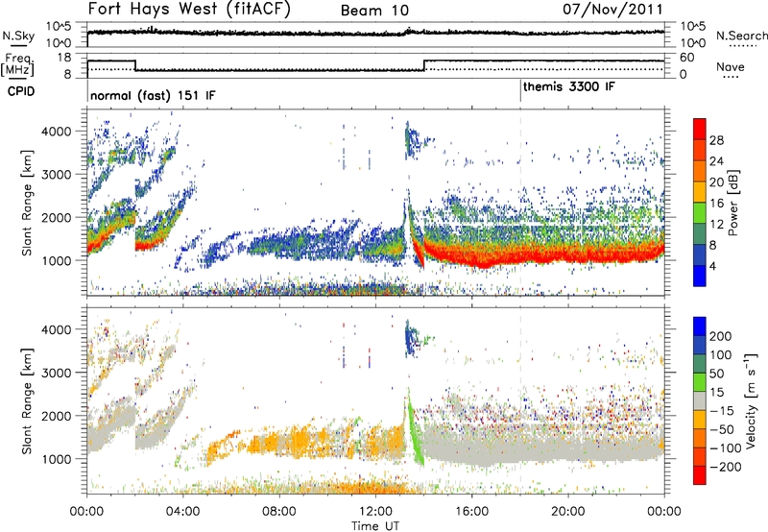
Task: Click 'Slant Range [km]' label on power panel
Action: coord(27,203)
